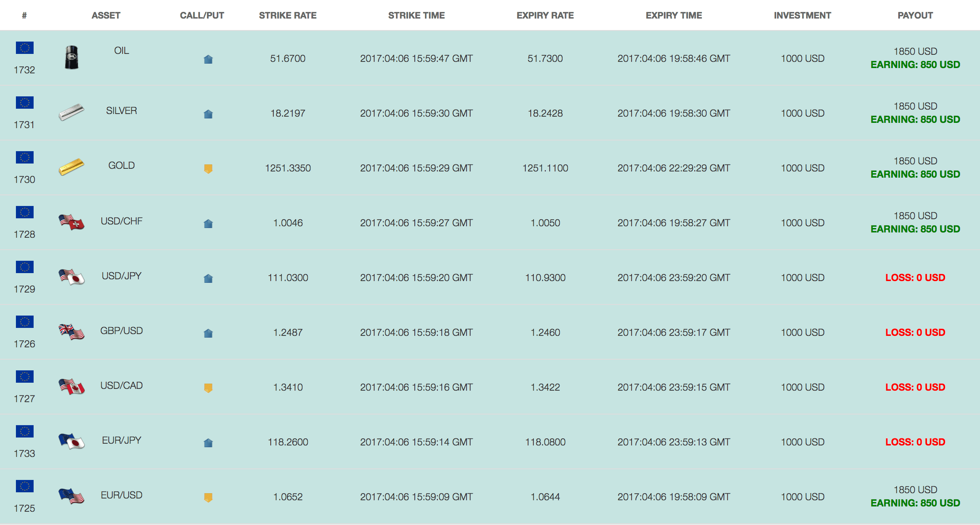
Task: Click the EU flag above trade 1732
Action: click(25, 48)
